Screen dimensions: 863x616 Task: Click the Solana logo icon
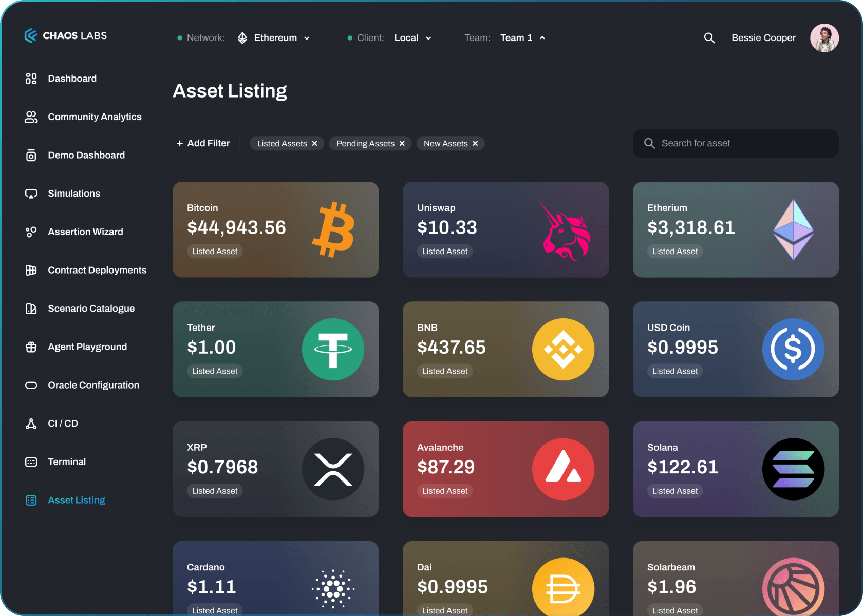coord(794,469)
